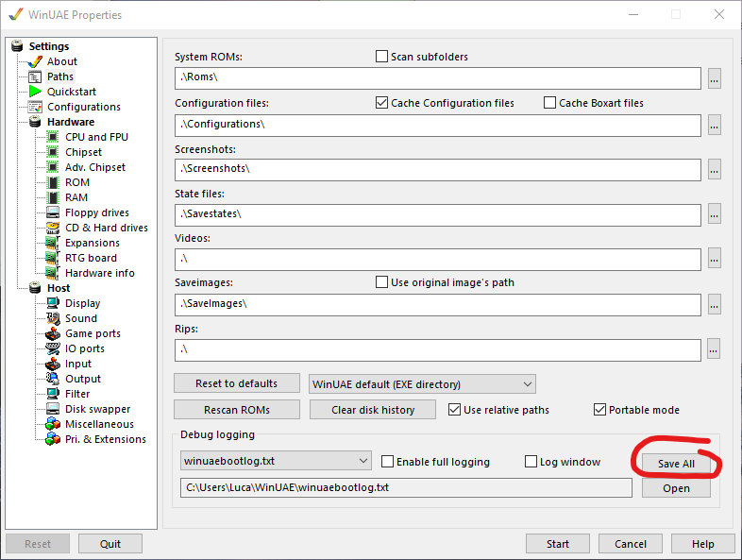
Task: Check Use original image's path
Action: click(381, 282)
